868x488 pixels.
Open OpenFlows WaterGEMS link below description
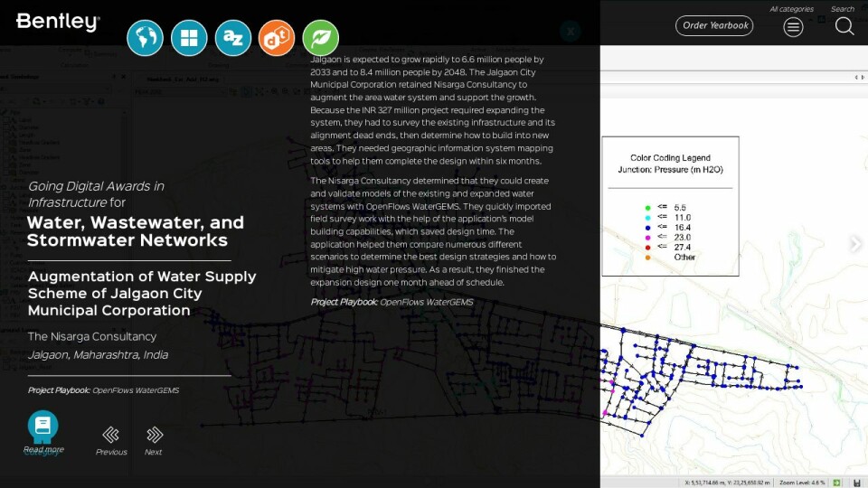pyautogui.click(x=426, y=302)
